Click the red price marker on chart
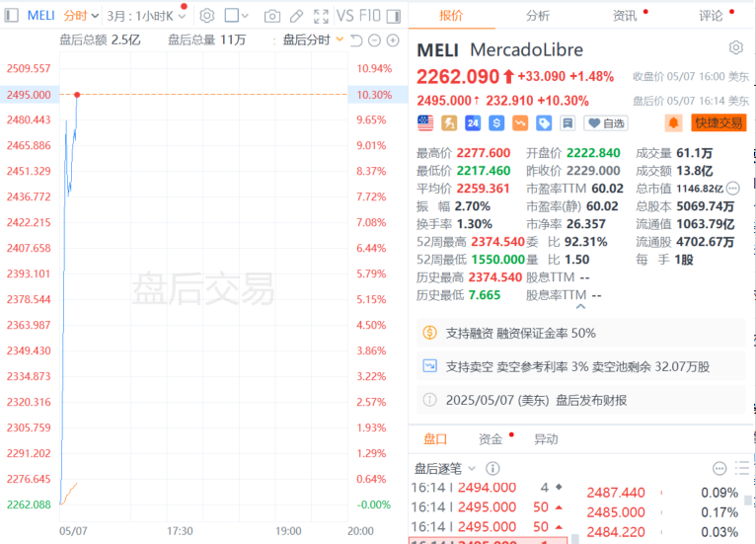 click(x=77, y=95)
